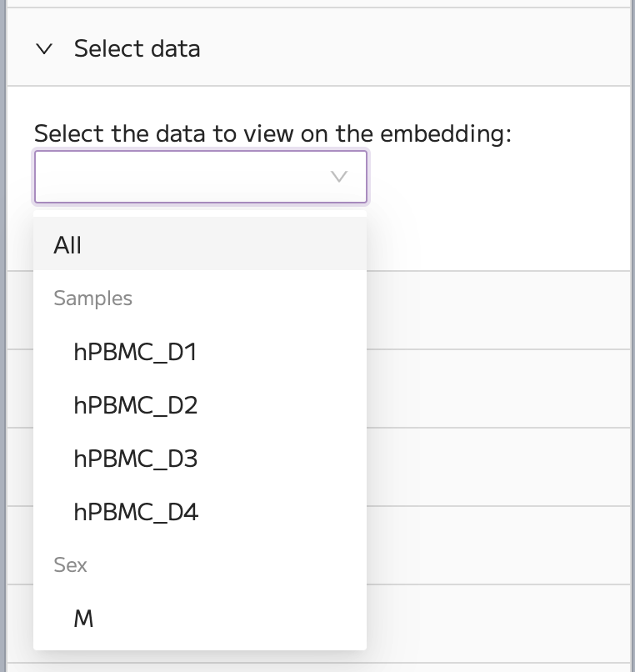Pick the M option under Sex

pyautogui.click(x=200, y=618)
